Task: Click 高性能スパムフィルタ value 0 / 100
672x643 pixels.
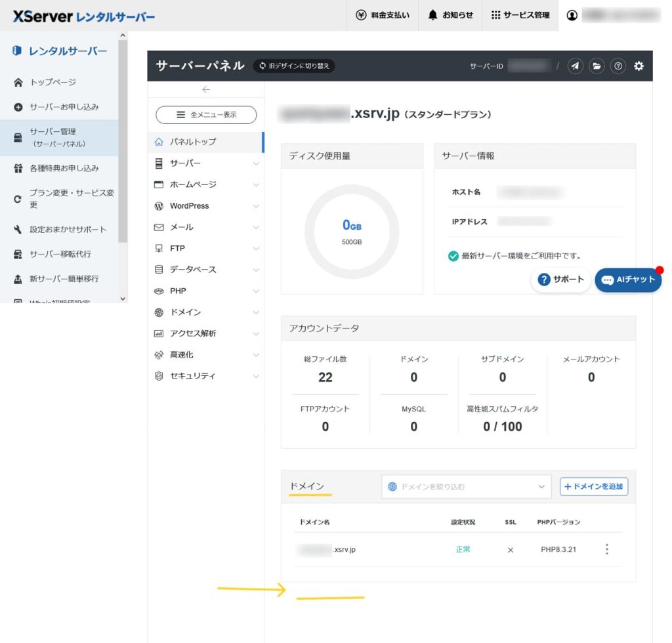Action: tap(502, 426)
